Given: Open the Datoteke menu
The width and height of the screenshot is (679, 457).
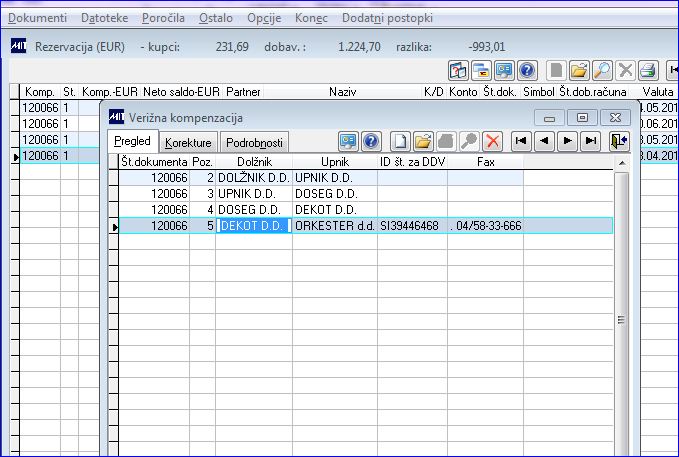Looking at the screenshot, I should tap(104, 18).
